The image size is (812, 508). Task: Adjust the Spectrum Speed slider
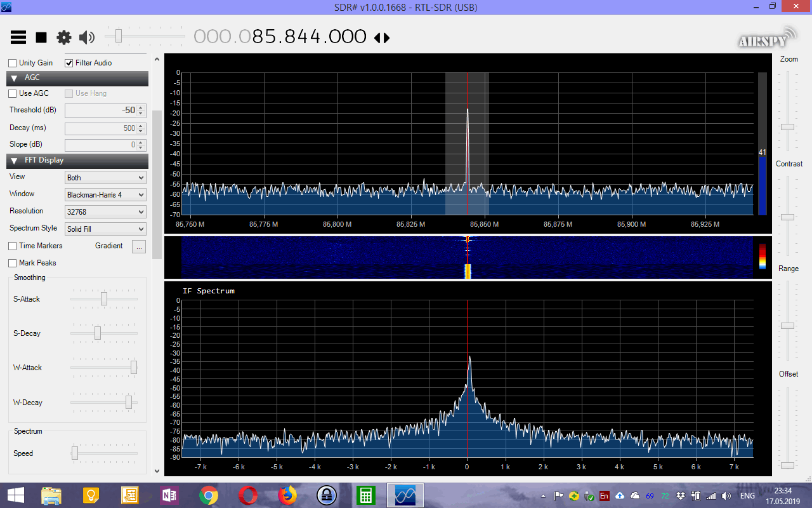[75, 453]
